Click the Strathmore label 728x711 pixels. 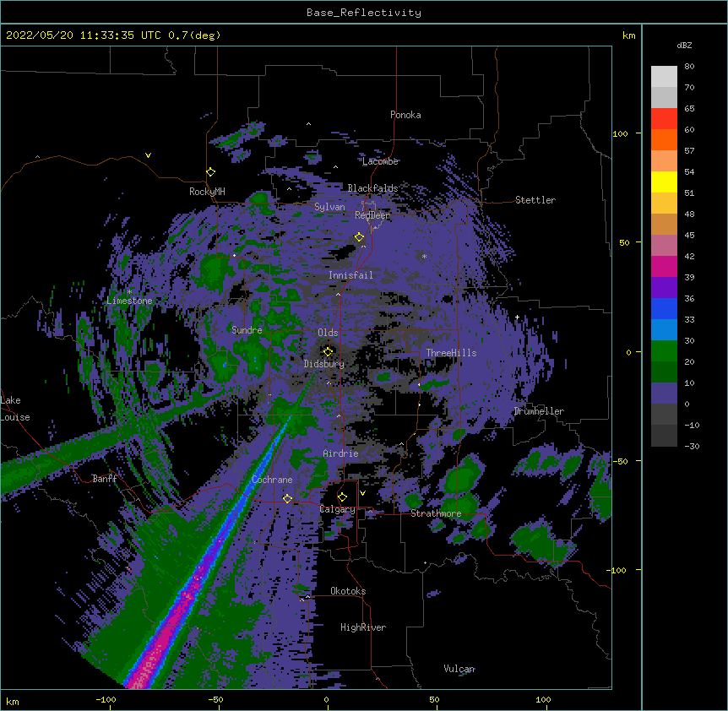436,513
